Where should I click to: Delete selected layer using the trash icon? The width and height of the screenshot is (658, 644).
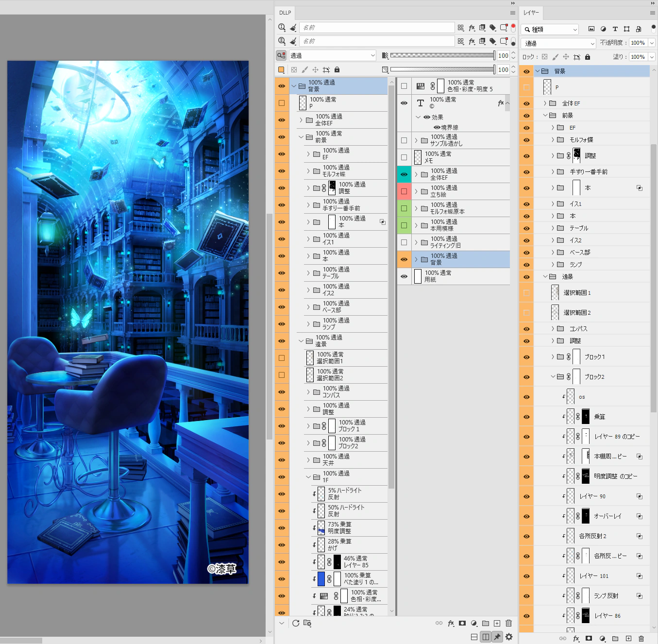(641, 638)
